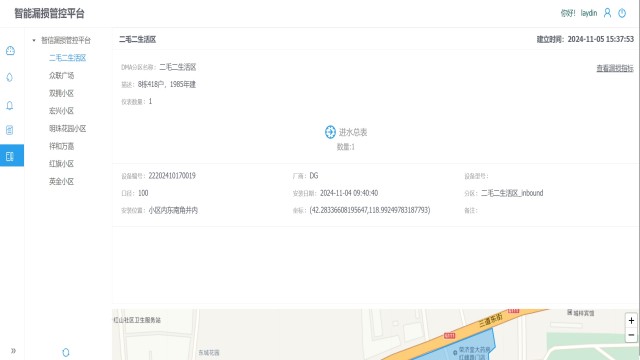
Task: Select 红旗小区 in the tree
Action: coord(61,164)
